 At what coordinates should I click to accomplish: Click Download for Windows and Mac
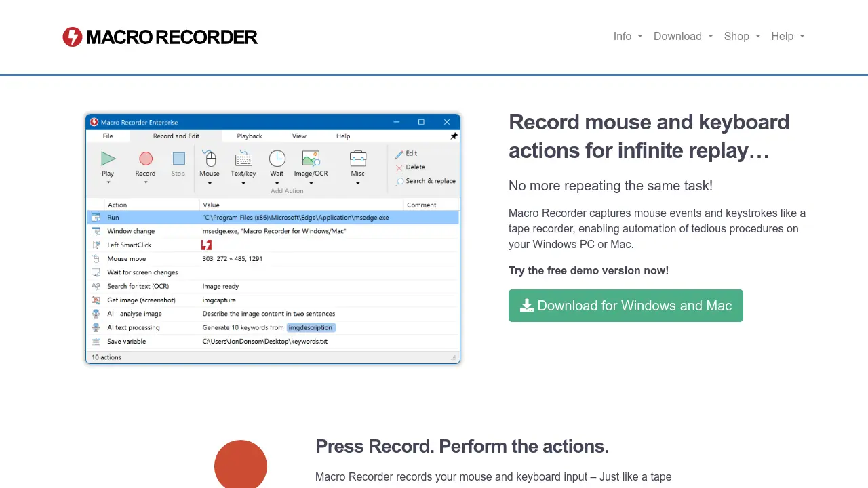[625, 306]
